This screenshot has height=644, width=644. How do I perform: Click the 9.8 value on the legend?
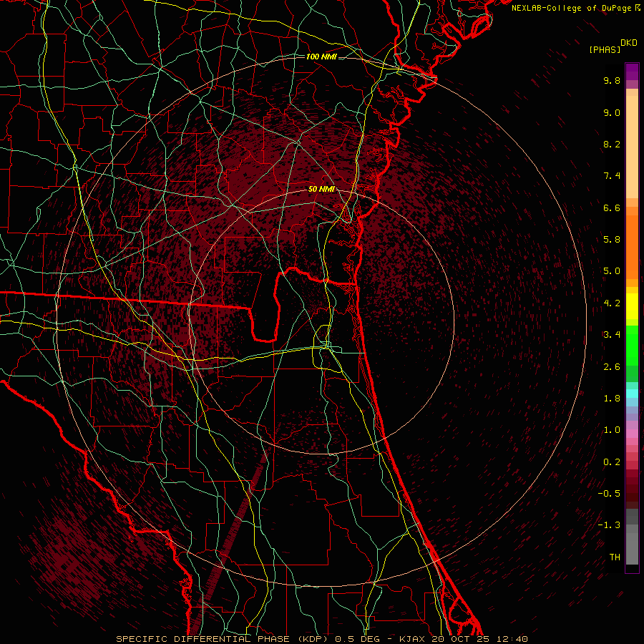tap(612, 80)
